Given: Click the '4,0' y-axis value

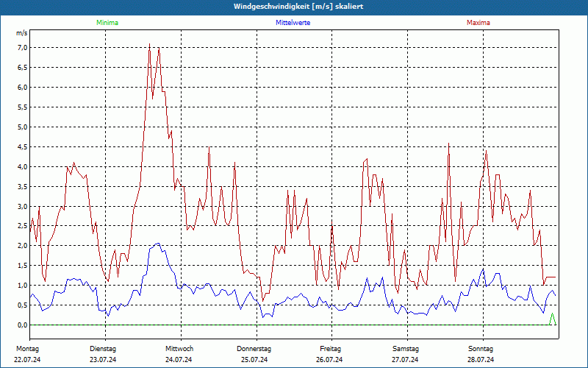Looking at the screenshot, I should pos(23,166).
